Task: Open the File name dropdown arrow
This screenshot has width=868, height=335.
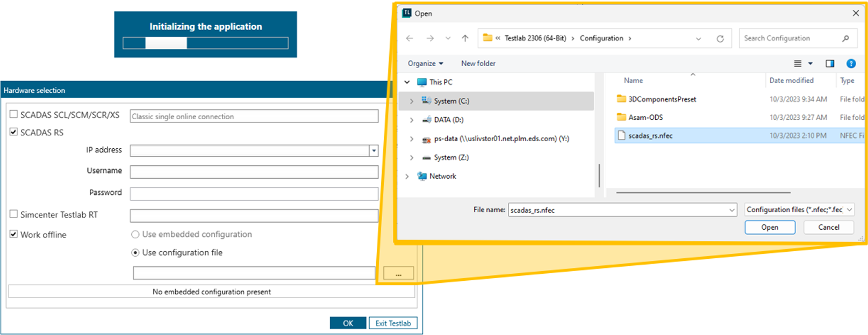Action: pos(731,210)
